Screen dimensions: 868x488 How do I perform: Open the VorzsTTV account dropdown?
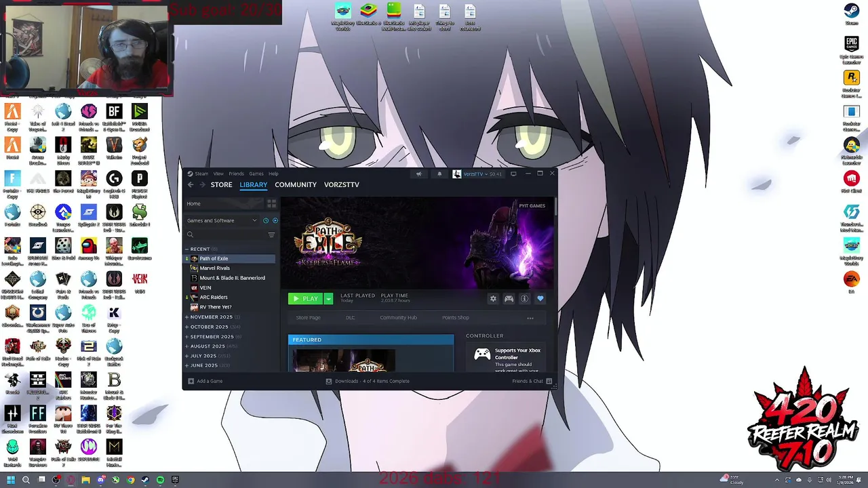(x=478, y=174)
